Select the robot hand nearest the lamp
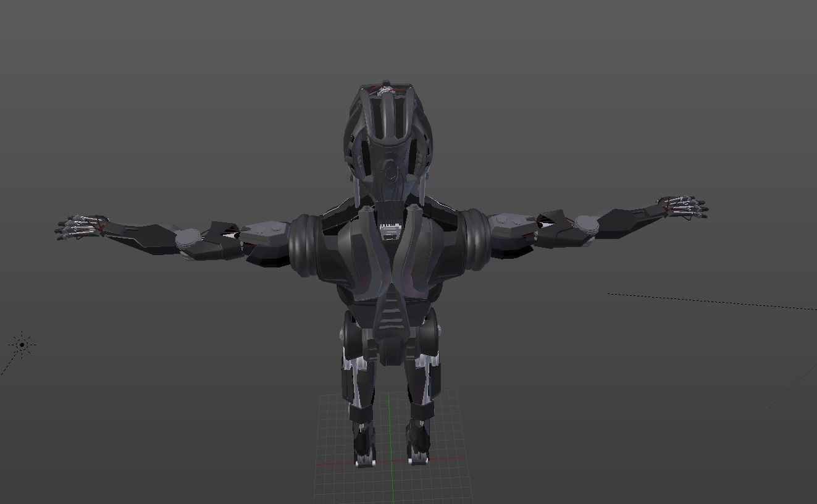Screen dimensions: 817x504 [82, 227]
